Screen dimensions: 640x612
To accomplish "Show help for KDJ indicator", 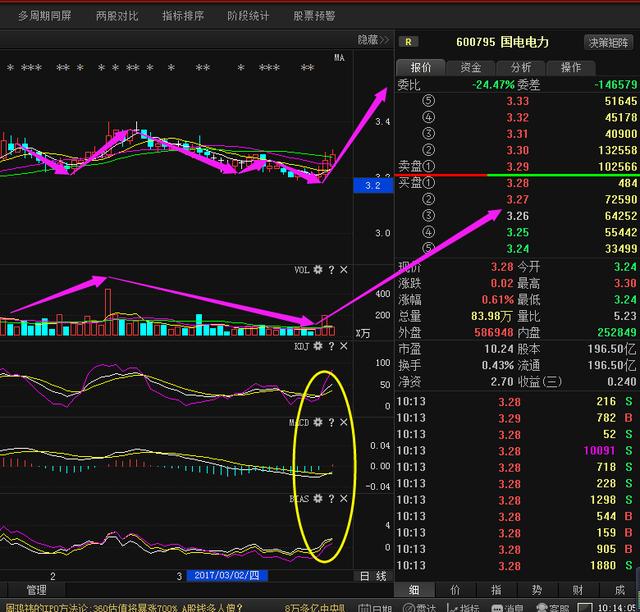I will point(331,346).
